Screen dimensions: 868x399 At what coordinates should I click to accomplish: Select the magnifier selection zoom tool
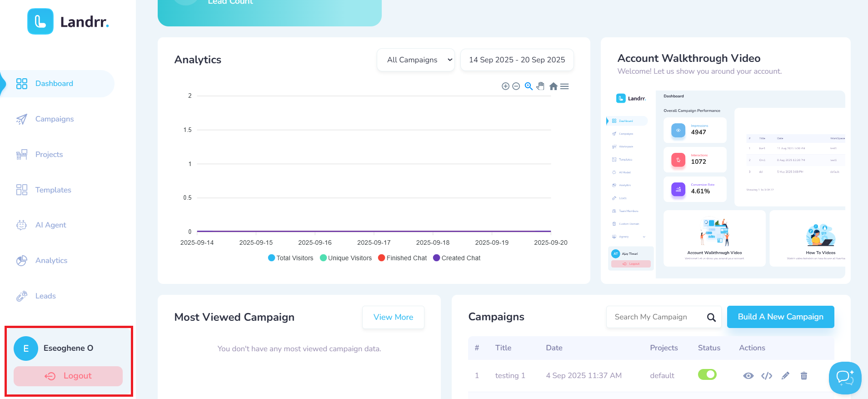(529, 86)
